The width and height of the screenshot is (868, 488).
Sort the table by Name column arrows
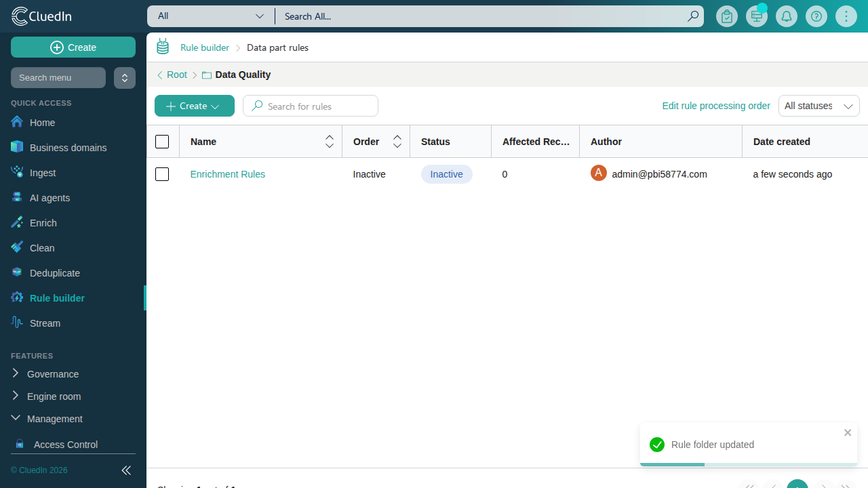coord(330,142)
